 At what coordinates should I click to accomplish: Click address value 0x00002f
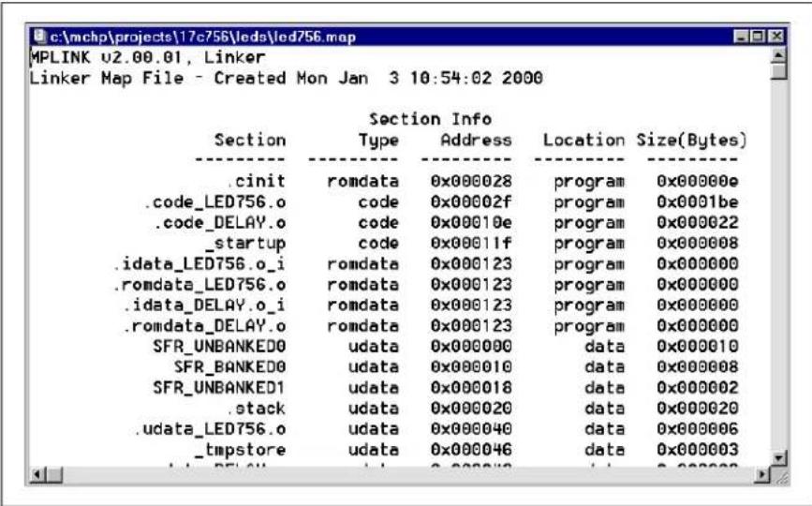point(471,202)
